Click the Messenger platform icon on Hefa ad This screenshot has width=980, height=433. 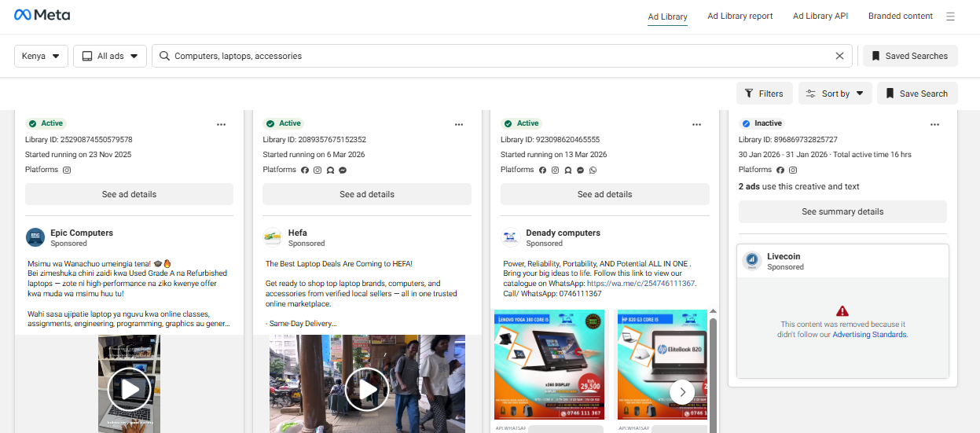click(x=343, y=170)
